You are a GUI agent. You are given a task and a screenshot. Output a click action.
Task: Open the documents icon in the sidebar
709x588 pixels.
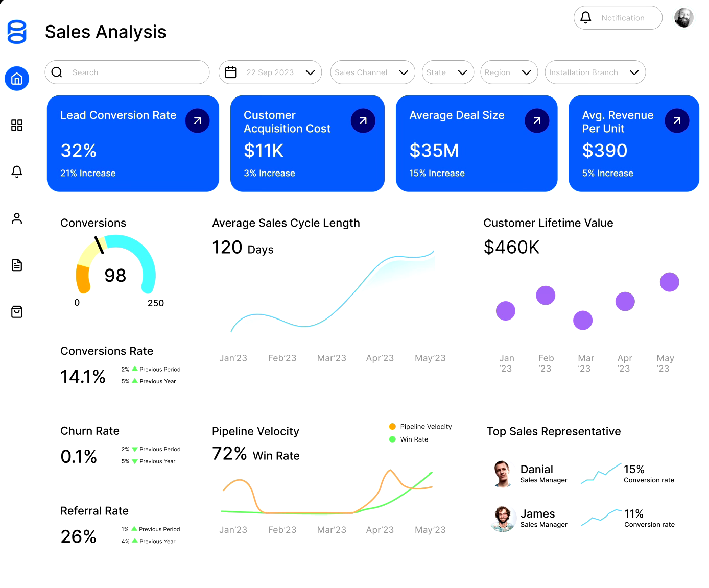click(17, 265)
